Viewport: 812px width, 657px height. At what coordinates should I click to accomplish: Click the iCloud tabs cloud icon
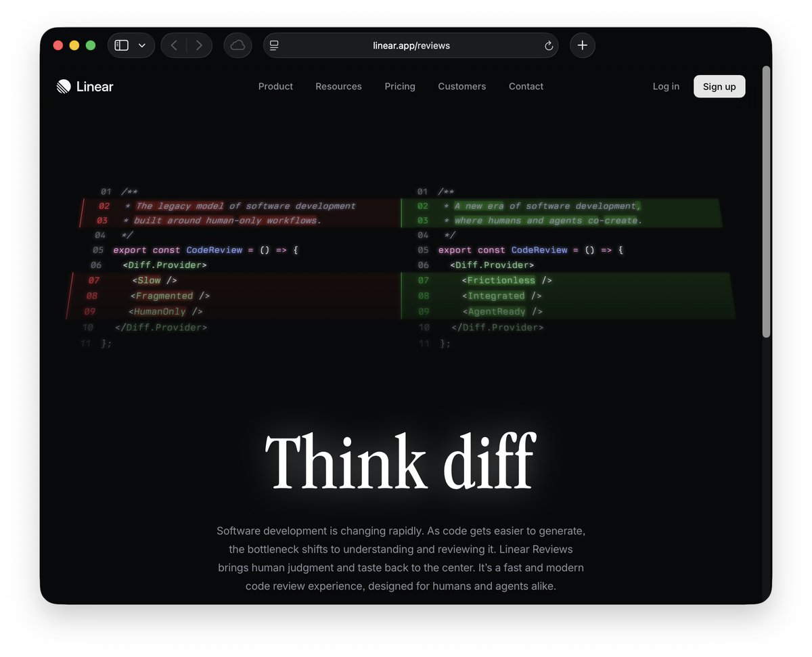[x=238, y=45]
